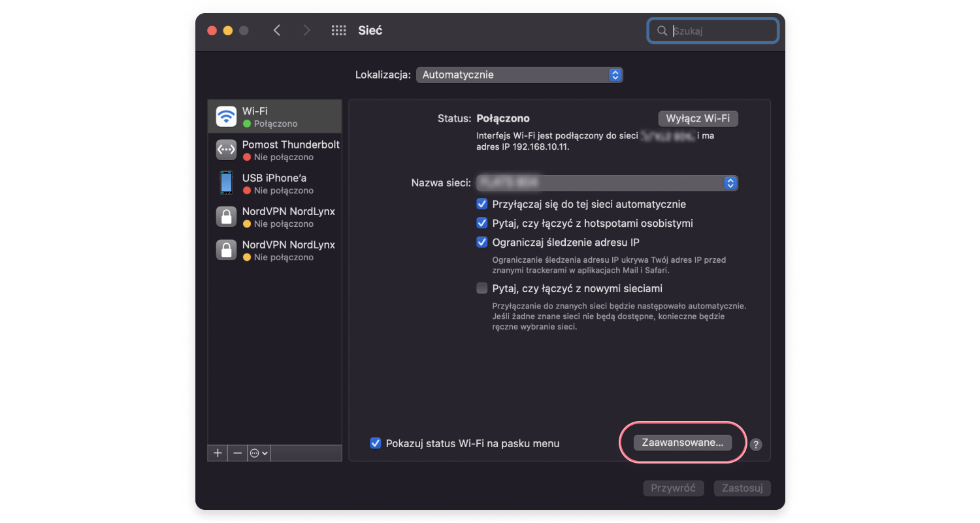Select the first NordVPN NordLynx service
This screenshot has width=980, height=523.
(274, 216)
